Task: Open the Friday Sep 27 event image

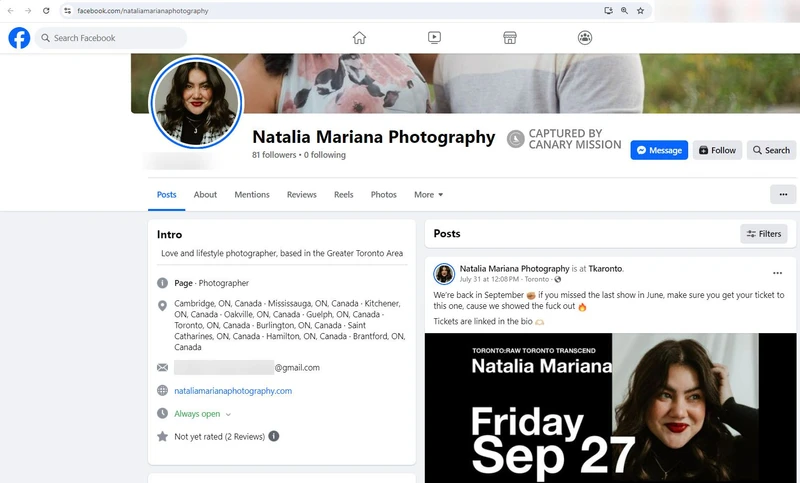Action: pos(610,408)
